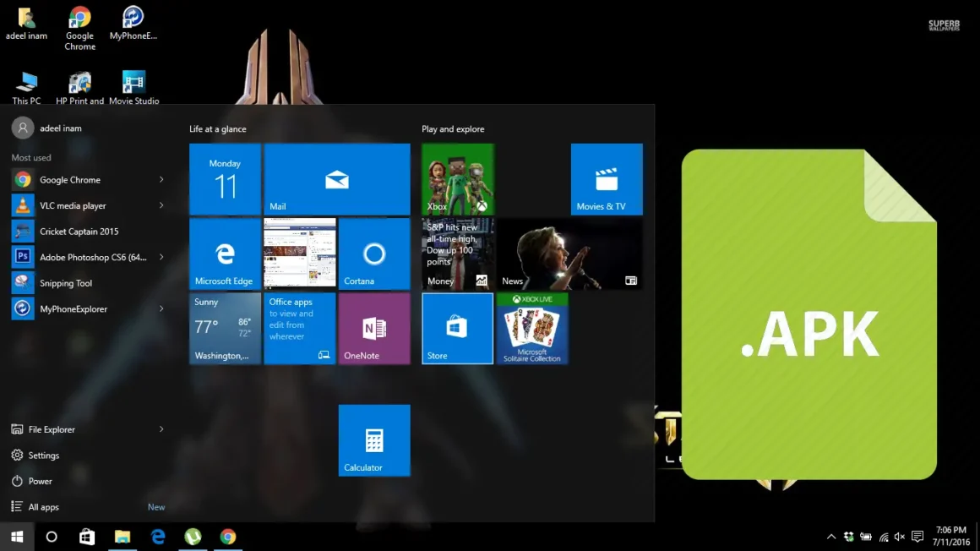The height and width of the screenshot is (551, 980).
Task: Open the Xbox tile
Action: (x=458, y=179)
